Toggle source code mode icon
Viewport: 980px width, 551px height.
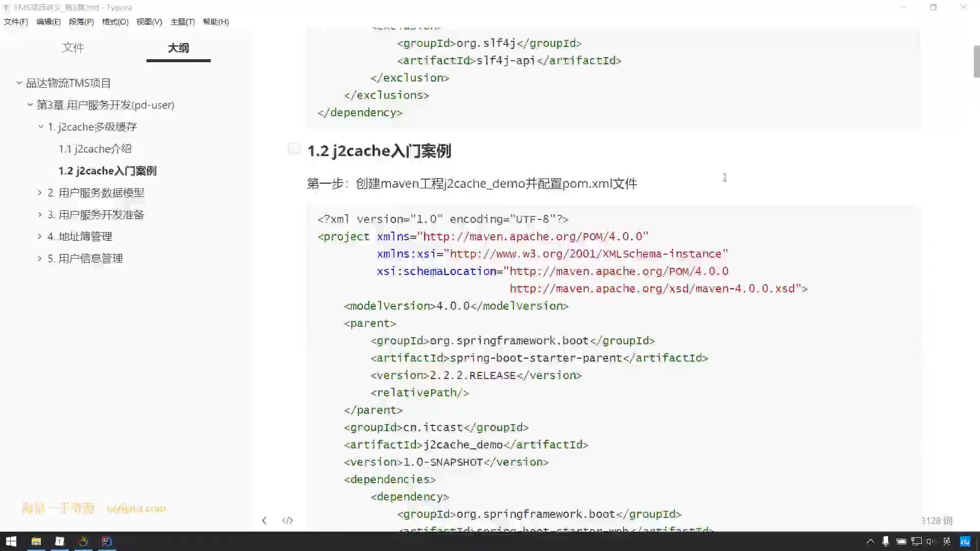tap(287, 520)
